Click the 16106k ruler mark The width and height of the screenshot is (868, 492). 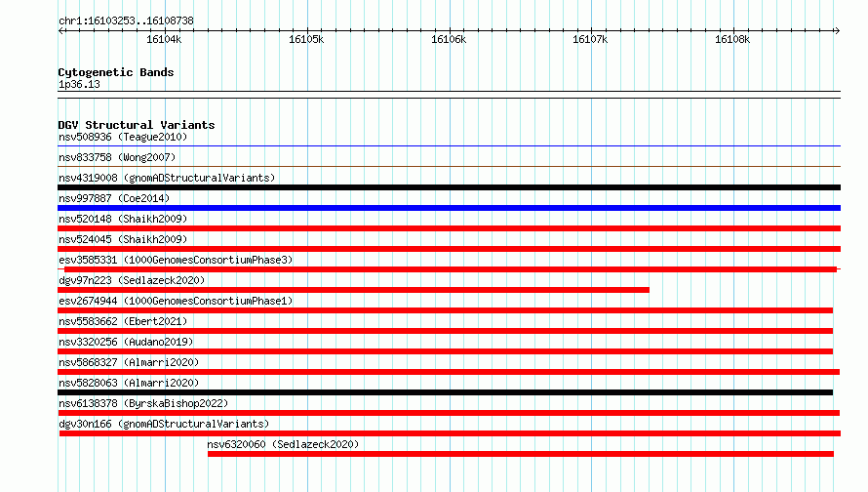pos(449,39)
